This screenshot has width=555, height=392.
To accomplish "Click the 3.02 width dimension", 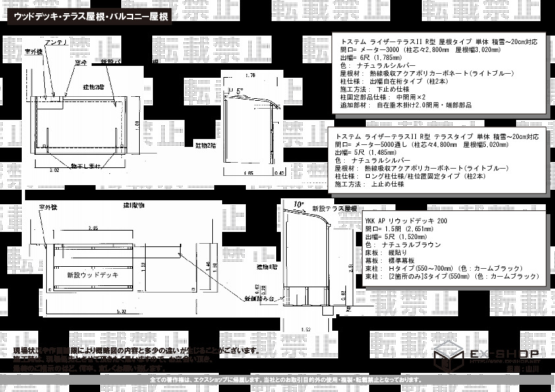I will click(x=54, y=170).
